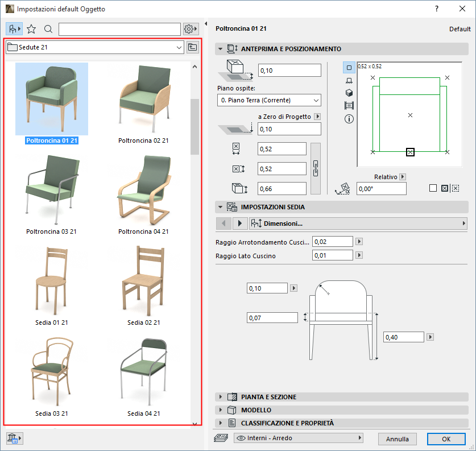
Task: Open the Sedute 21 folder dropdown
Action: (x=95, y=47)
